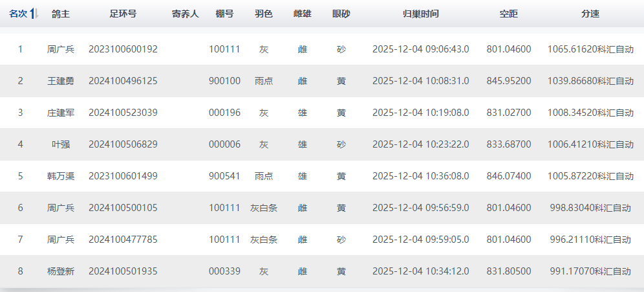
Task: Click the blue 雌 in 王建勇's row
Action: click(302, 81)
